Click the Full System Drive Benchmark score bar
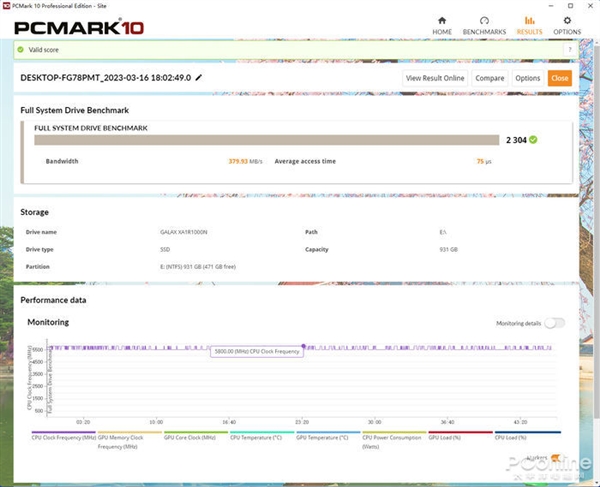 pos(267,140)
